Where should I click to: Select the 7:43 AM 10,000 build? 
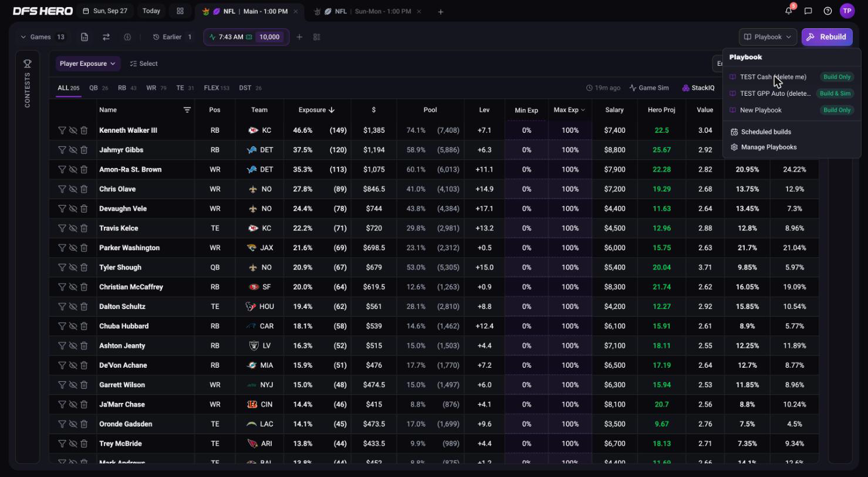[246, 37]
